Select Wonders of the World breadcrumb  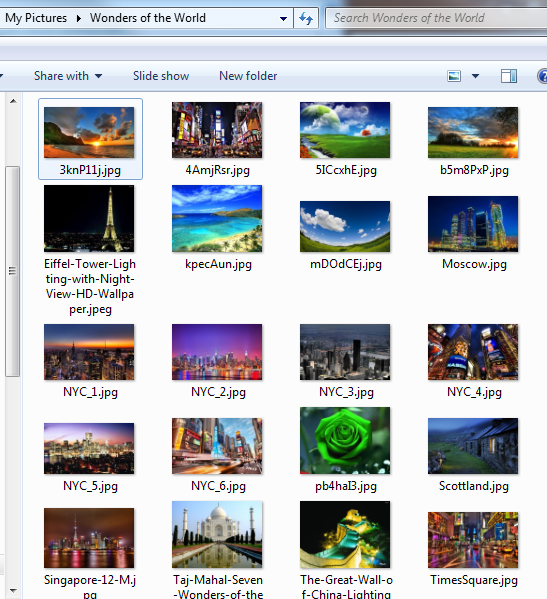(147, 18)
